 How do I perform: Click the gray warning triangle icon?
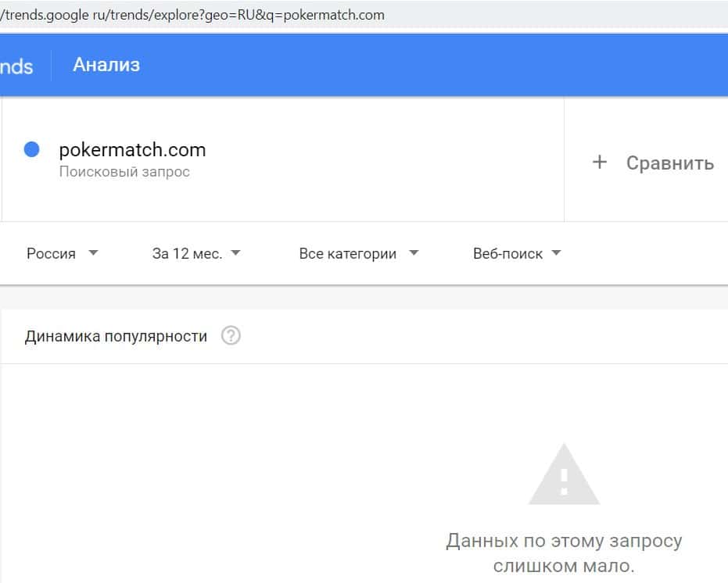pyautogui.click(x=564, y=474)
